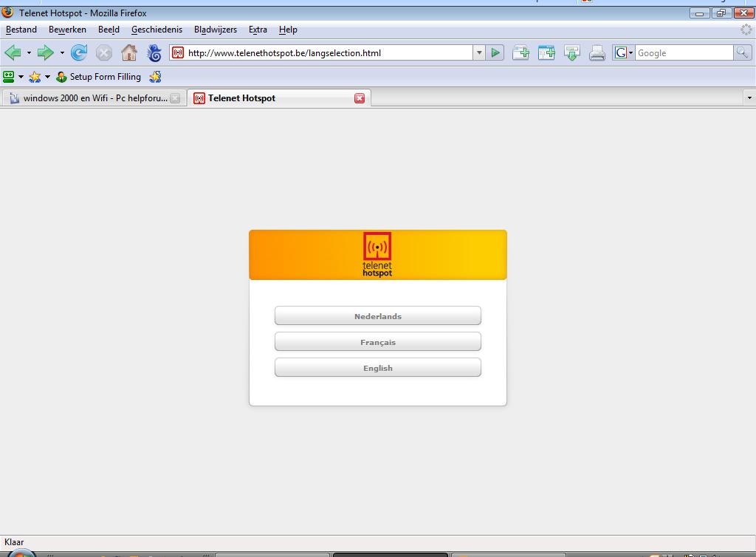Click the greyed-out stop loading icon
756x557 pixels.
(x=103, y=52)
